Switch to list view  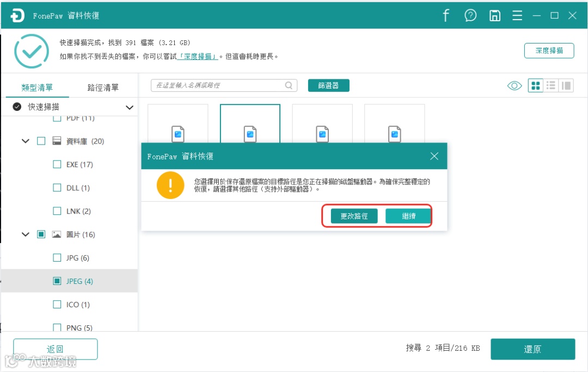(x=551, y=86)
